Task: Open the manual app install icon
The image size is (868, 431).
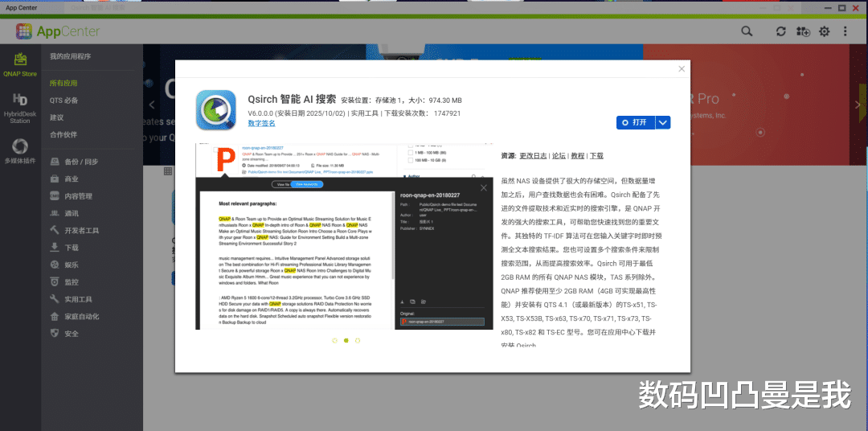Action: (803, 31)
